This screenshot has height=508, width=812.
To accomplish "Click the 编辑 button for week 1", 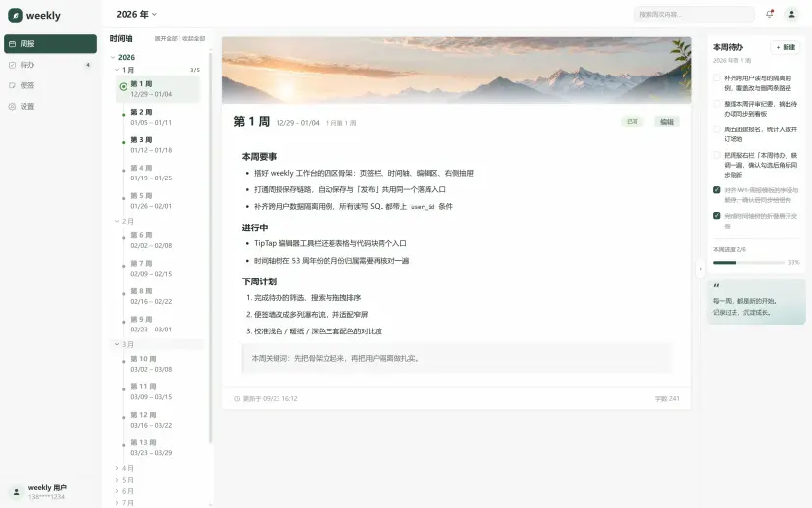I will (667, 122).
